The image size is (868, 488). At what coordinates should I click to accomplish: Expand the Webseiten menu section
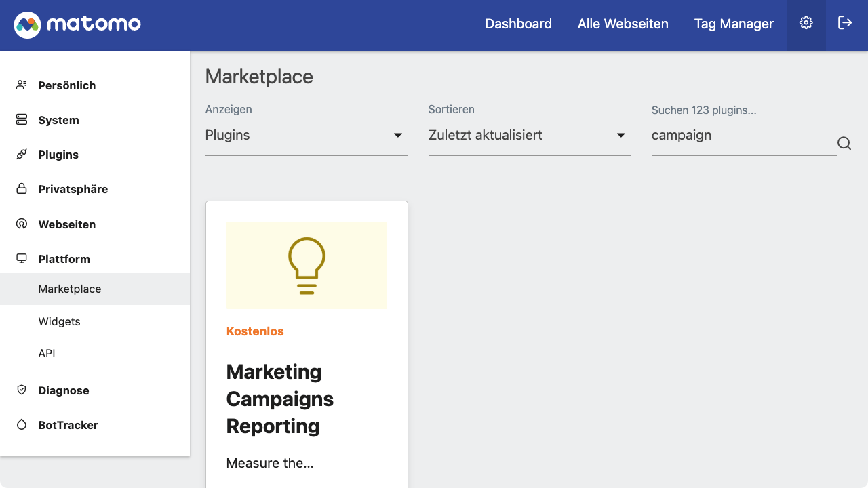(95, 224)
